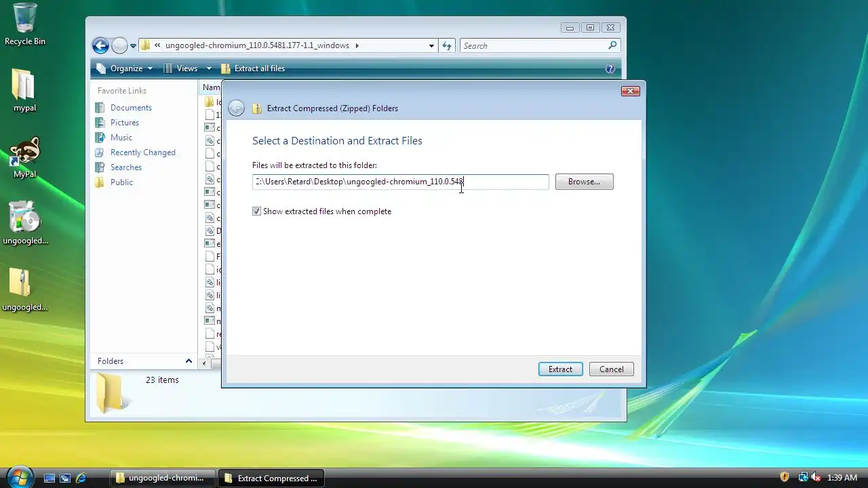The image size is (868, 488).
Task: Click Explorer's disabled forward arrow button
Action: pyautogui.click(x=119, y=45)
